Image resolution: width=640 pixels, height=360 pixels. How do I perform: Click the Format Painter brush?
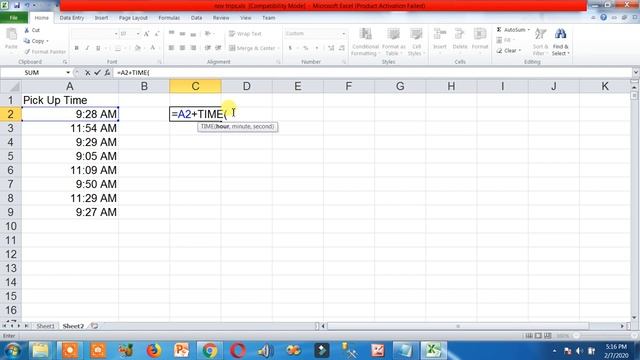point(27,52)
